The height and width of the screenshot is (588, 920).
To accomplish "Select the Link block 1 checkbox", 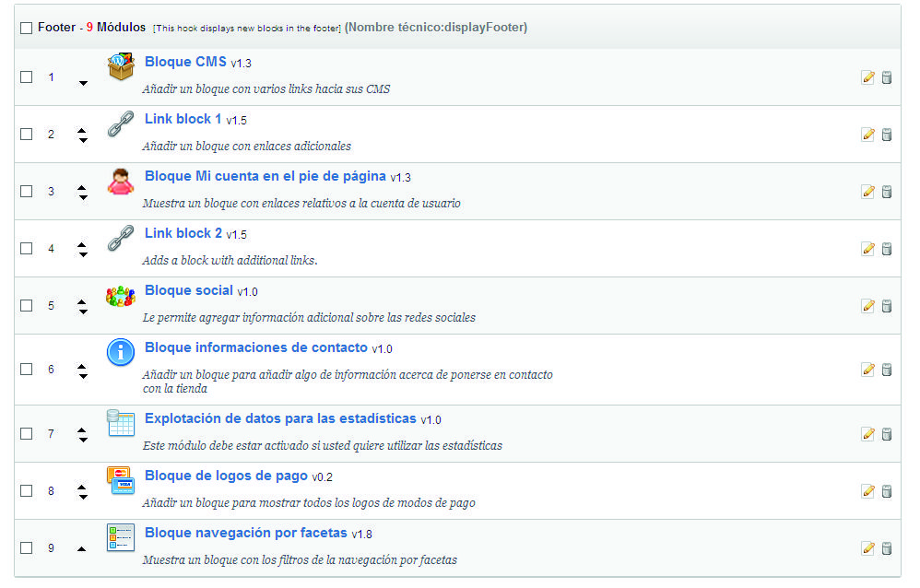I will [x=27, y=135].
